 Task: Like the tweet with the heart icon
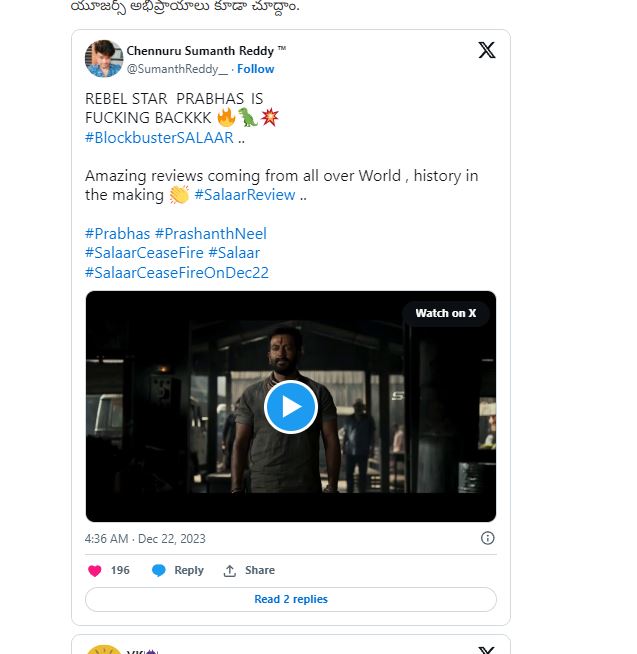pos(95,571)
